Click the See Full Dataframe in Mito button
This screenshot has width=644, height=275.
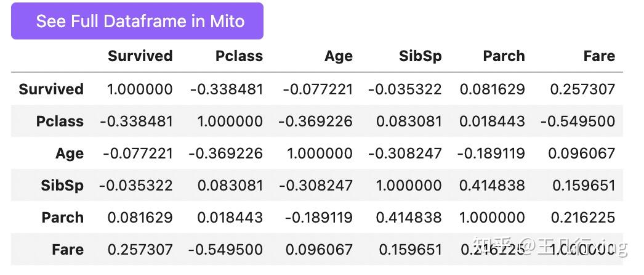[137, 21]
